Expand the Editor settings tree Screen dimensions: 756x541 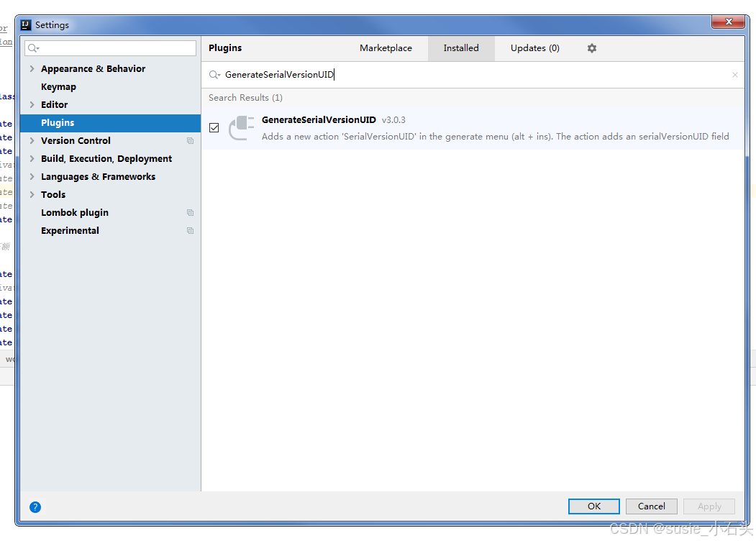coord(31,104)
